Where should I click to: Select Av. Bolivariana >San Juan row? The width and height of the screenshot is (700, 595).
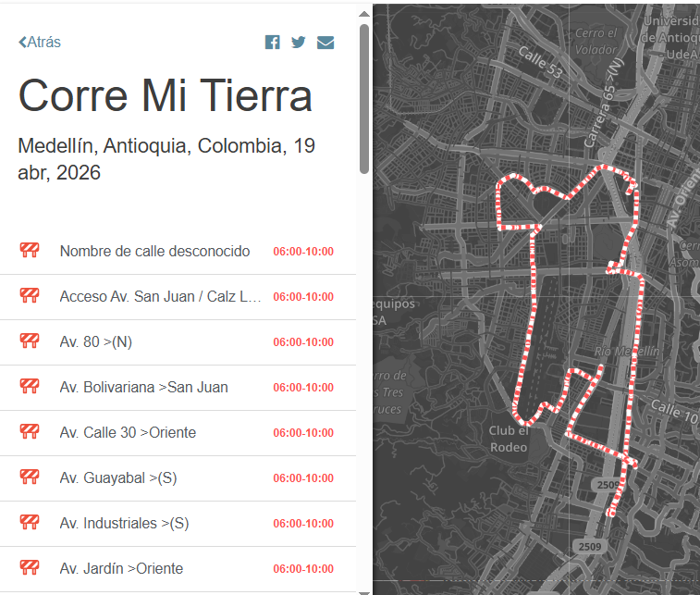pos(143,388)
